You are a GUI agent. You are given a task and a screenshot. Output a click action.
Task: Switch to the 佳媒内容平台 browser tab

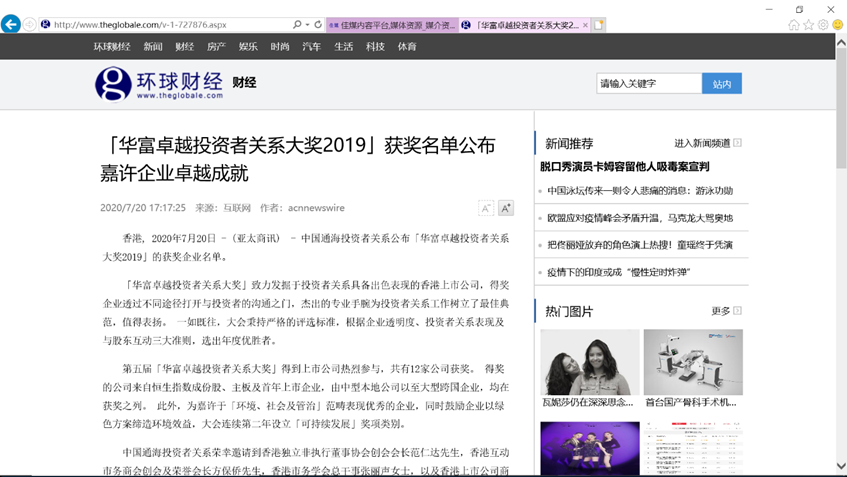tap(392, 25)
